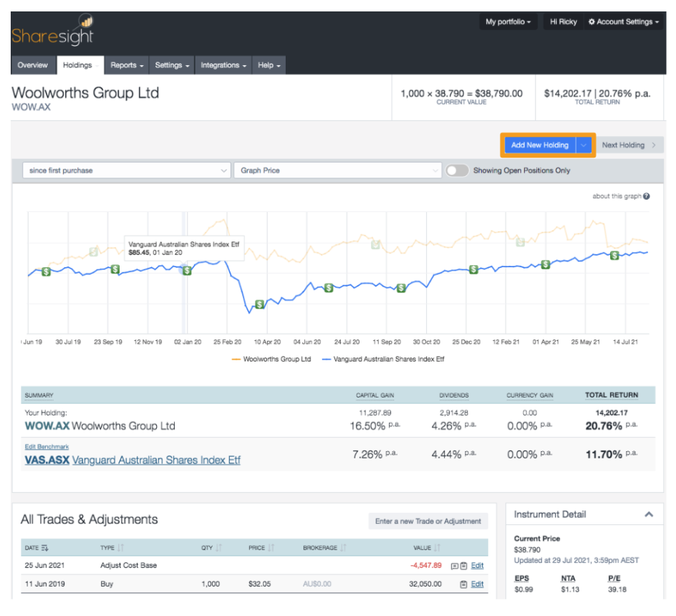Click the Sharesight logo
Viewport: 676px width, 616px height.
52,30
